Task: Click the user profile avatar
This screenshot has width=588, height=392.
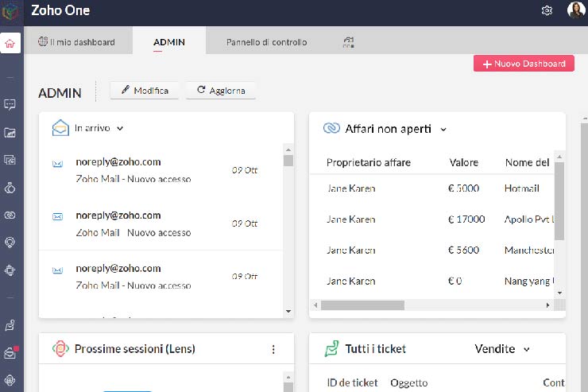Action: pyautogui.click(x=575, y=10)
